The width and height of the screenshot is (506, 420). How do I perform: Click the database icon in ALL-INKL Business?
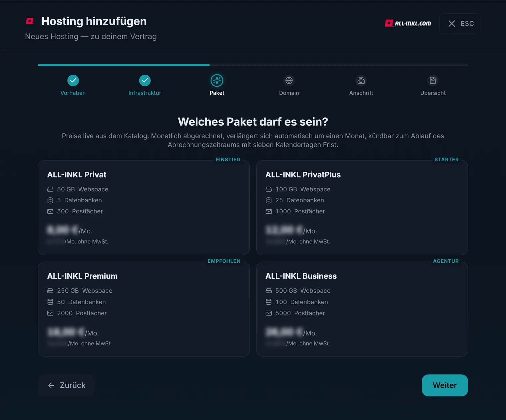[x=269, y=302]
